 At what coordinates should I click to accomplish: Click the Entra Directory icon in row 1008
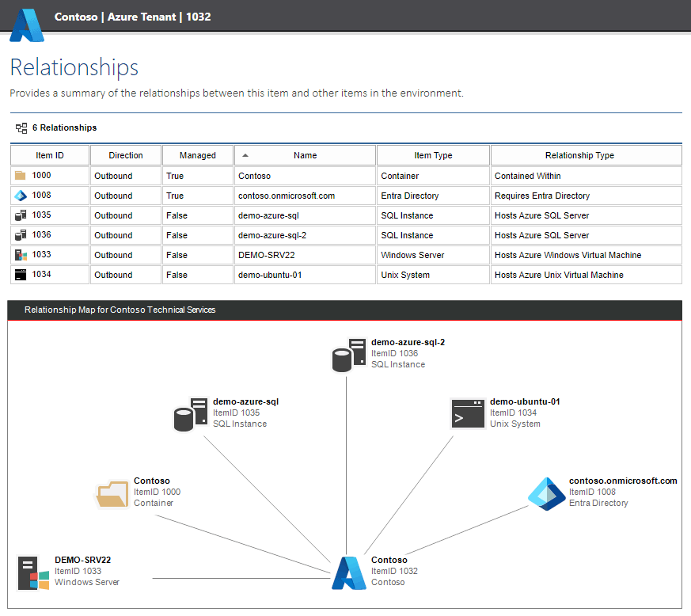[x=21, y=196]
